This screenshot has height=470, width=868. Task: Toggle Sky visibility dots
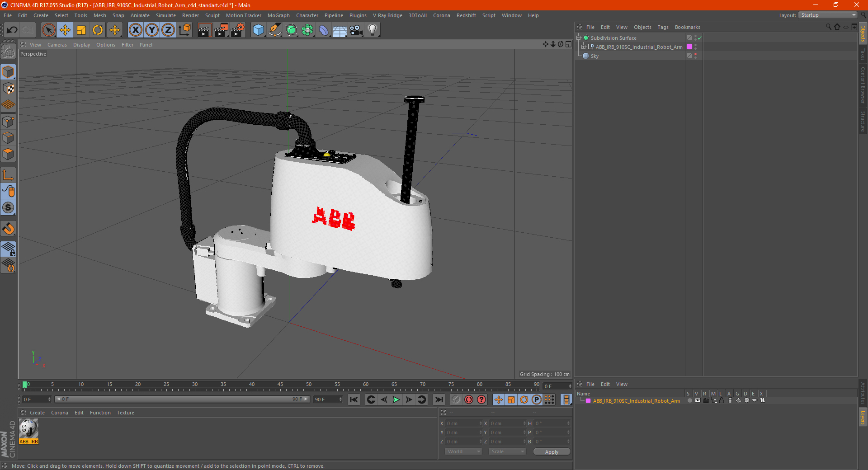pos(696,56)
